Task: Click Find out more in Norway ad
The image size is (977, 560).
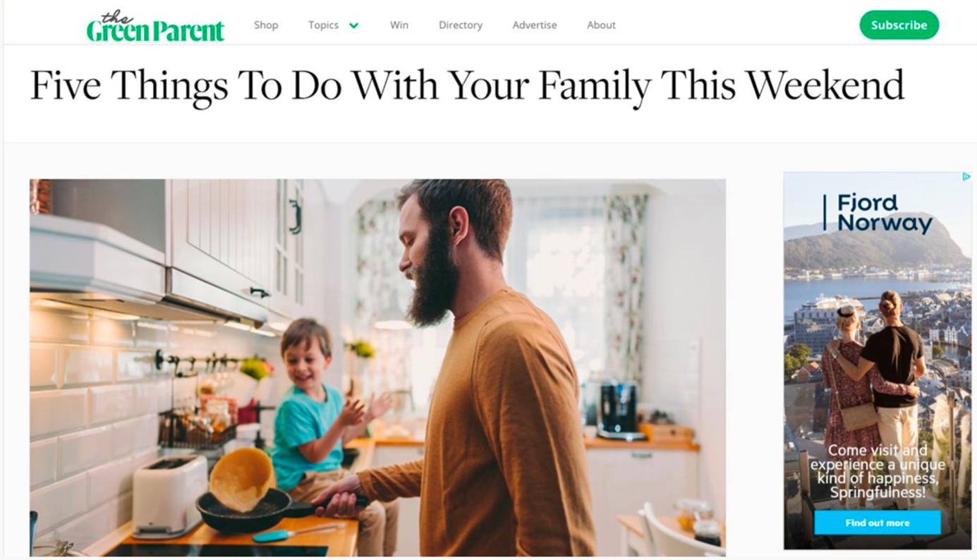Action: click(x=878, y=523)
